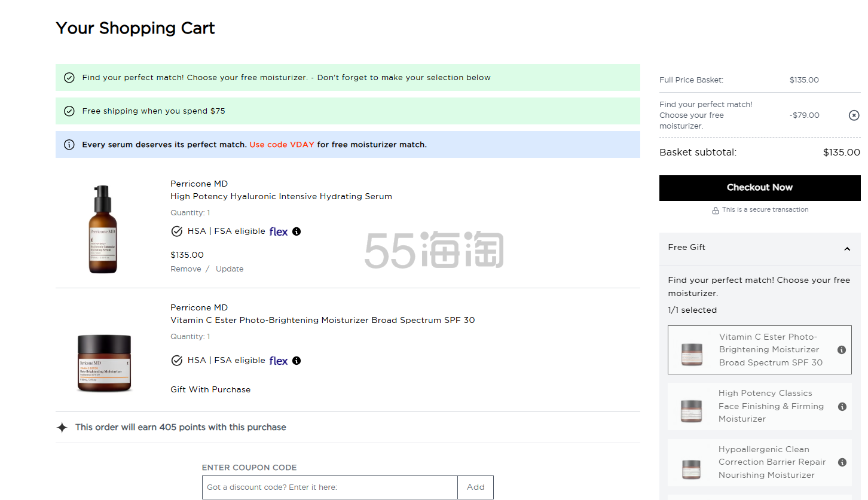Click the coupon code input field

330,487
